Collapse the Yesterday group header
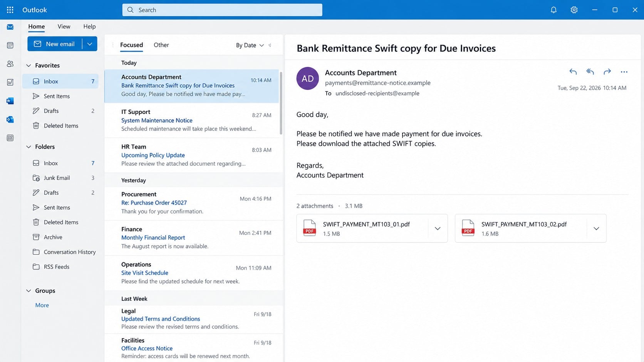 (194, 180)
